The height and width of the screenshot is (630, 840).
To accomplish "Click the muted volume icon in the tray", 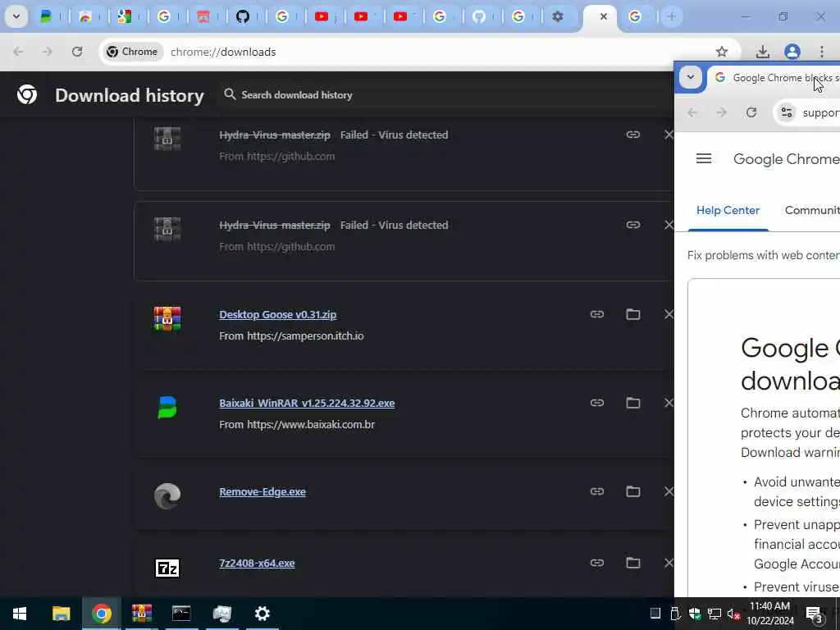I will pos(733,614).
